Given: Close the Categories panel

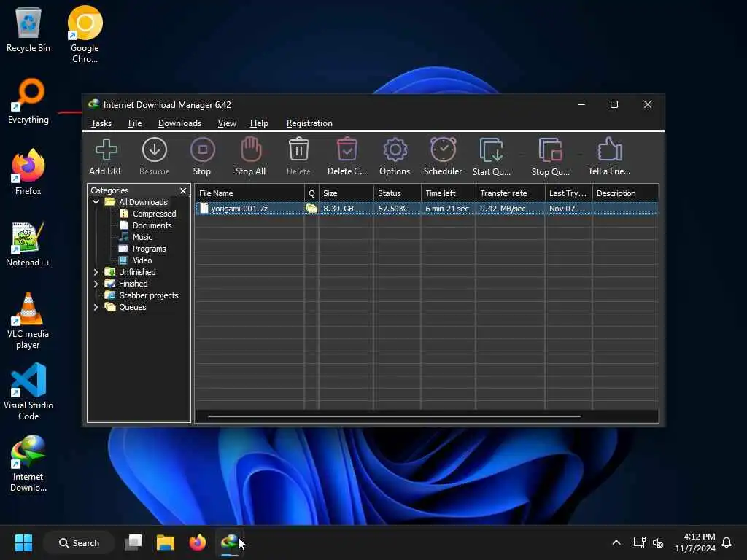Looking at the screenshot, I should (x=183, y=190).
